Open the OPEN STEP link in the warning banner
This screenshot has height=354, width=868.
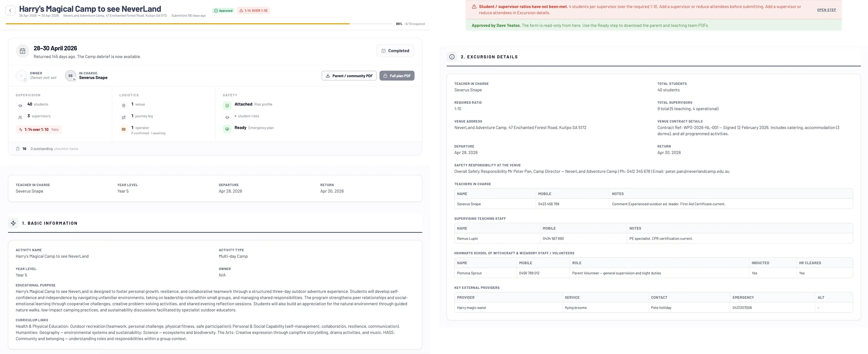point(826,10)
